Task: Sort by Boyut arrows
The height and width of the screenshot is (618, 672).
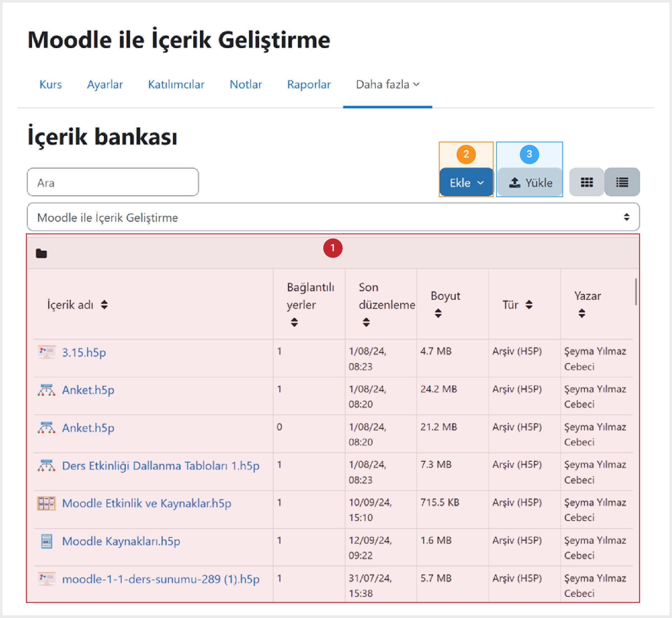Action: pyautogui.click(x=438, y=313)
